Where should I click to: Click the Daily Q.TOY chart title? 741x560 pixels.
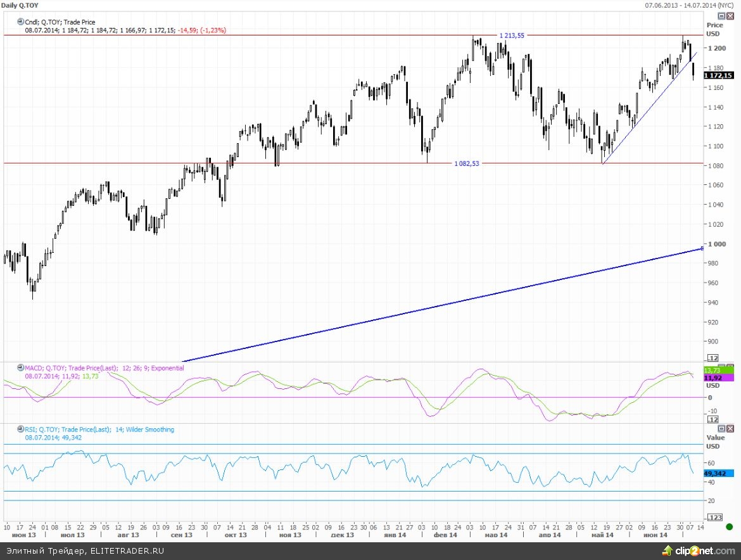tap(20, 5)
